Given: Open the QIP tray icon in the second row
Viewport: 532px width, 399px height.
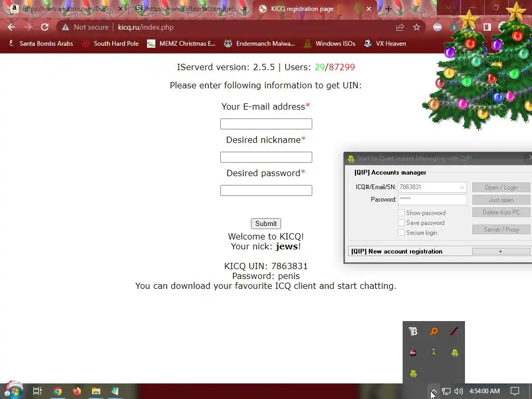Looking at the screenshot, I should (455, 353).
